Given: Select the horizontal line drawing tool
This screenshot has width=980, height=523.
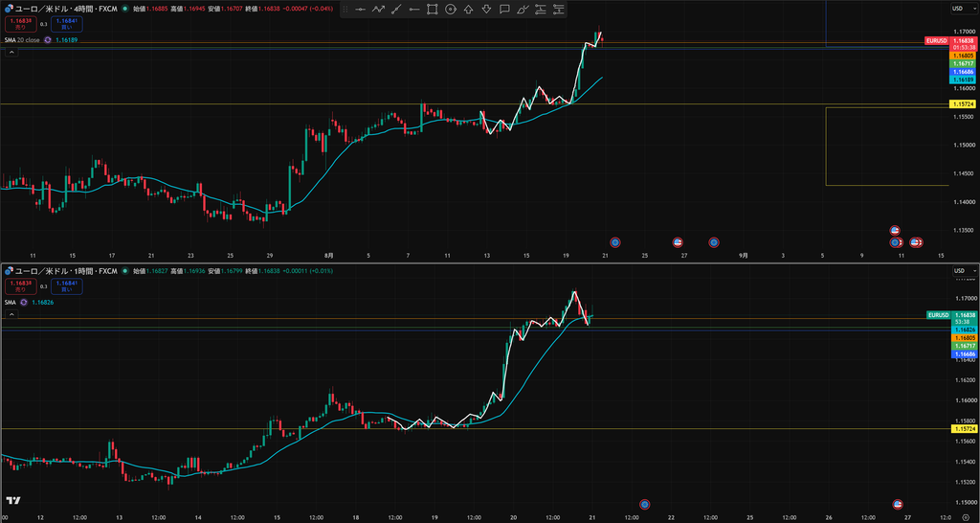Looking at the screenshot, I should (360, 10).
